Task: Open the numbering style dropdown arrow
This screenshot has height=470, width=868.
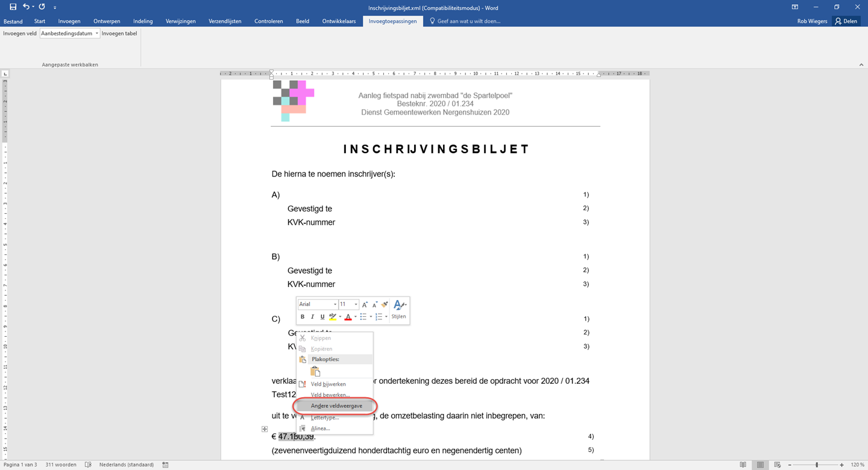Action: (x=386, y=317)
